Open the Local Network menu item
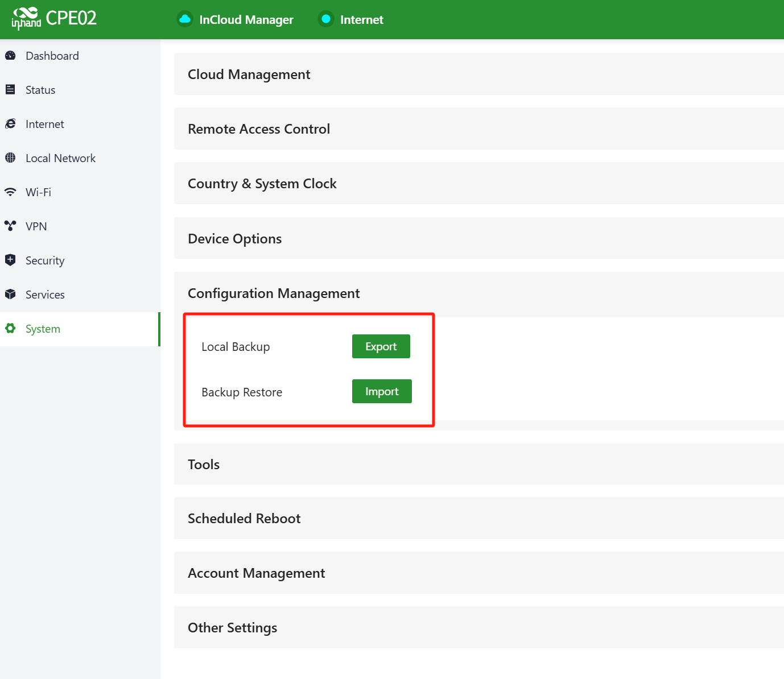Image resolution: width=784 pixels, height=679 pixels. click(60, 158)
